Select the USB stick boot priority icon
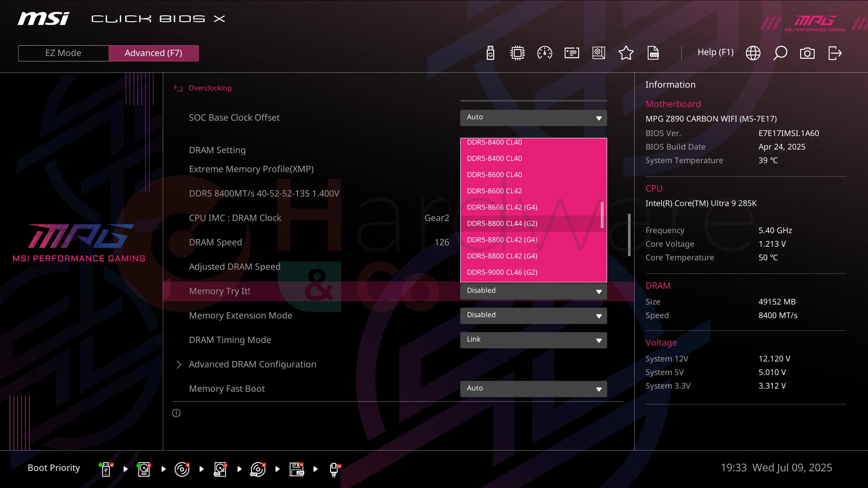 [x=106, y=469]
